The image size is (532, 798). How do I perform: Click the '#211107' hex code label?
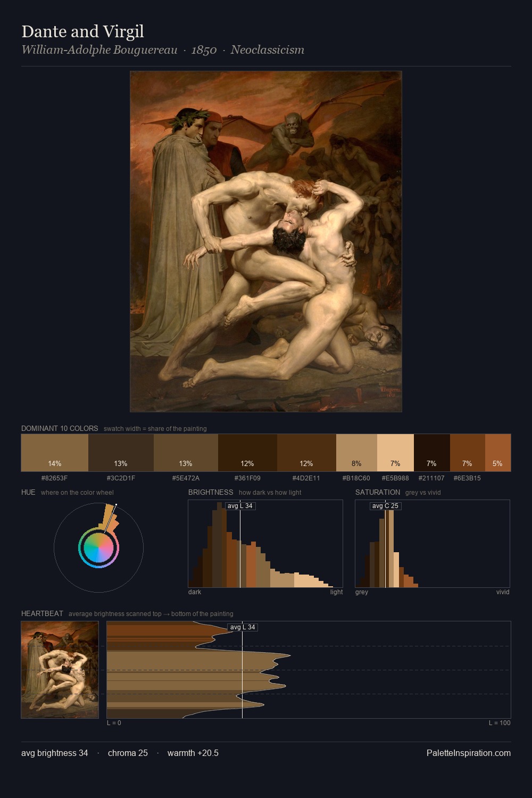[431, 478]
